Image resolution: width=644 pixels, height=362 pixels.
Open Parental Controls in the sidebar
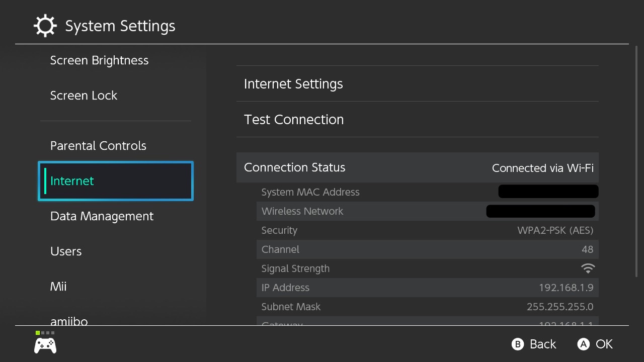(x=98, y=146)
